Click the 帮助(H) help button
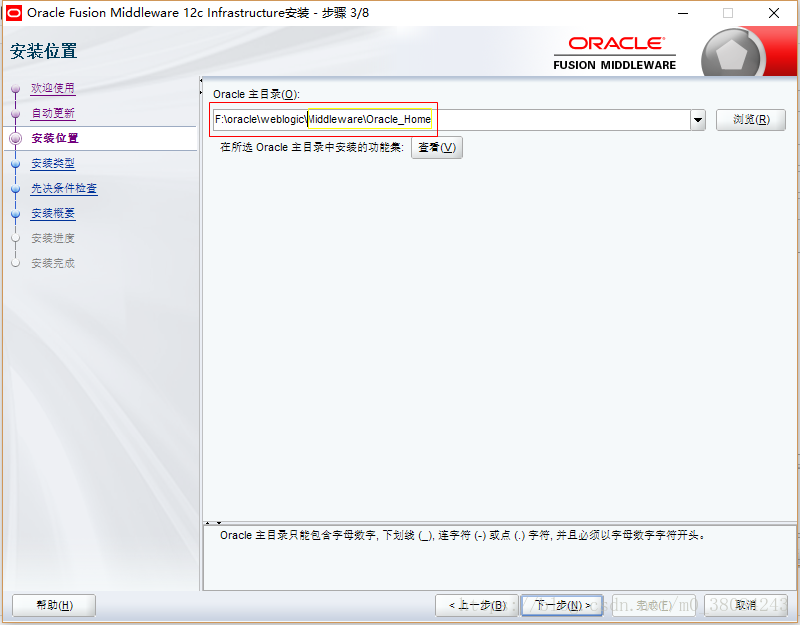 [x=54, y=606]
